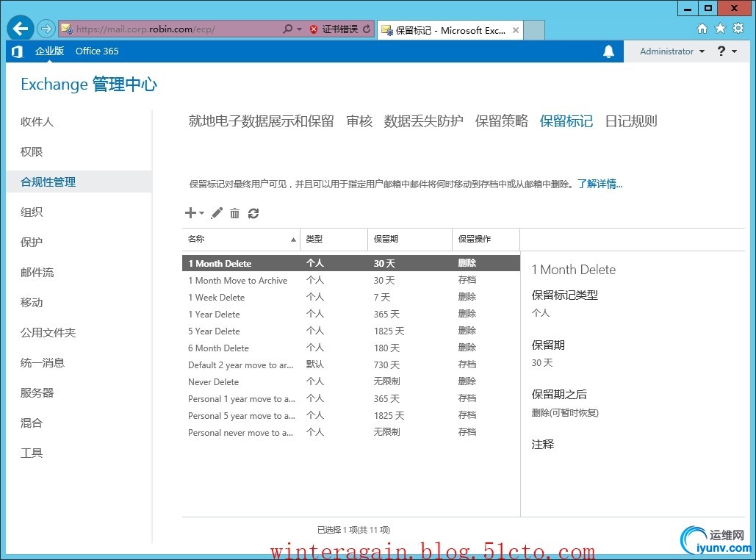Open the Office 365 link
Screen dimensions: 756x560
pos(97,51)
